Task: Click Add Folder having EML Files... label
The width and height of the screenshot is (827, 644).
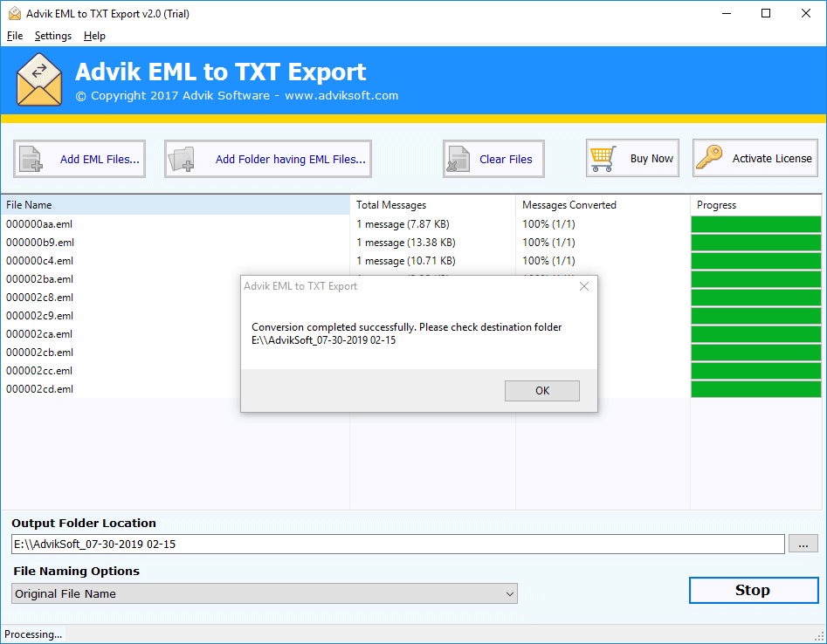Action: click(x=290, y=159)
